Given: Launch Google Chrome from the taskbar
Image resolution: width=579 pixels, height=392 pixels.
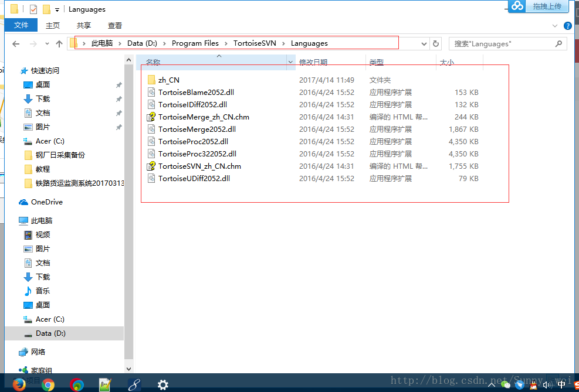Looking at the screenshot, I should (x=48, y=385).
